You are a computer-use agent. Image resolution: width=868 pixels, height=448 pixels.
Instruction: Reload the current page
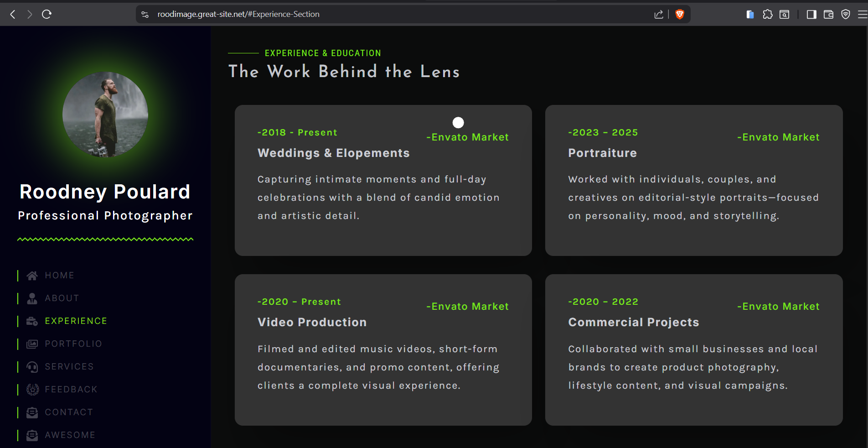coord(46,15)
